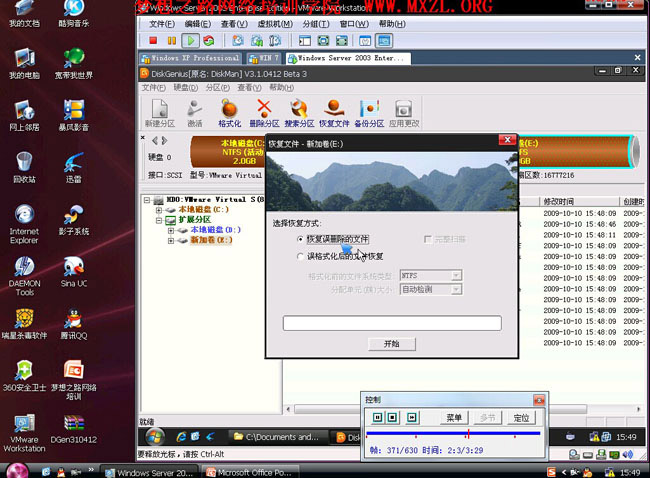Open the NTFS file system dropdown
Screen dimensions: 650x478
click(x=456, y=275)
